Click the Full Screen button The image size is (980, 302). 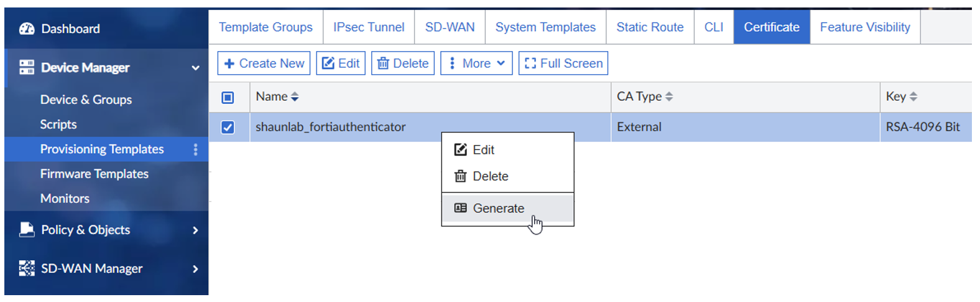click(x=563, y=64)
